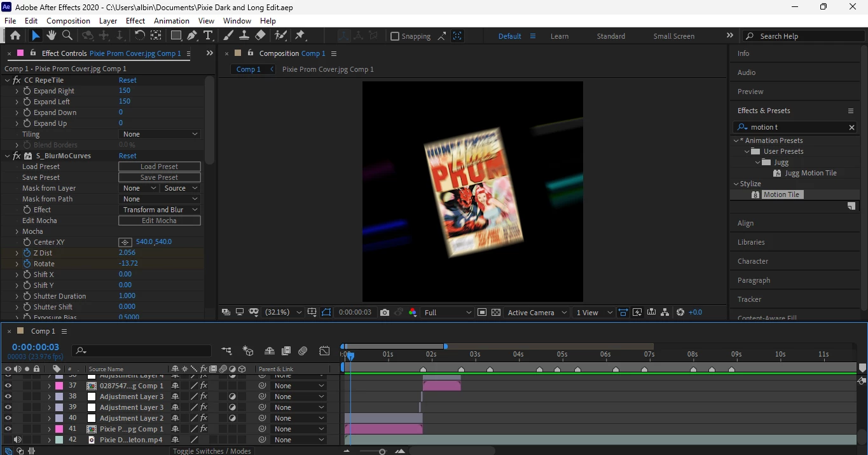Screen dimensions: 868x455
Task: Expand the Mocha property group
Action: click(17, 231)
